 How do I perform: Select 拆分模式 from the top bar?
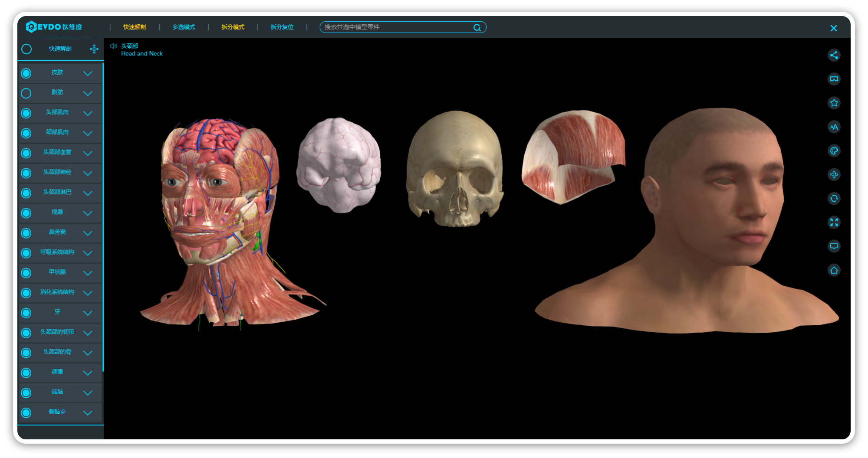tap(232, 27)
